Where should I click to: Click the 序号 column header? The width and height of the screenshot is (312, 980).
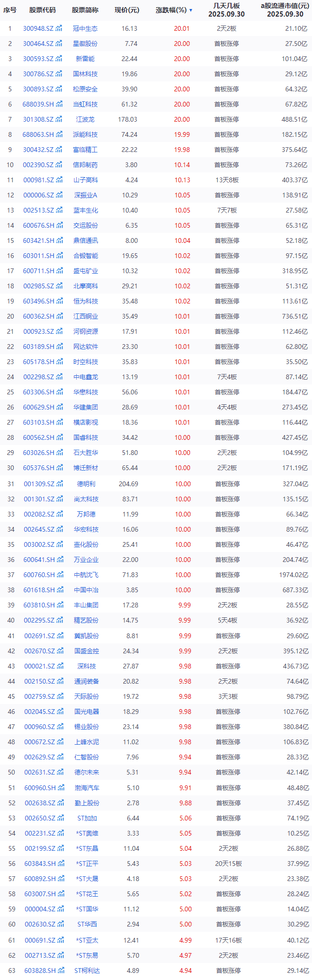[10, 10]
